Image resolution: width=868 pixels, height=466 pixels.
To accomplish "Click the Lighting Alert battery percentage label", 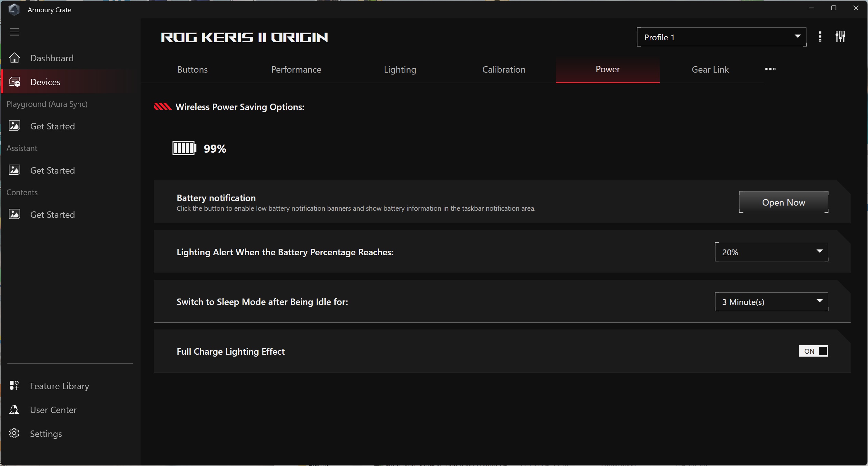I will pyautogui.click(x=285, y=252).
